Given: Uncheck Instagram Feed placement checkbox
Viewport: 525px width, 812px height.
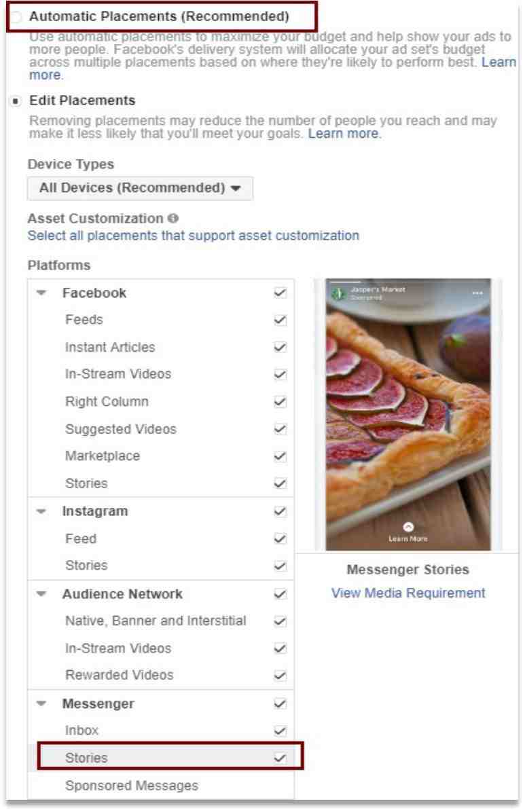Looking at the screenshot, I should (x=280, y=538).
